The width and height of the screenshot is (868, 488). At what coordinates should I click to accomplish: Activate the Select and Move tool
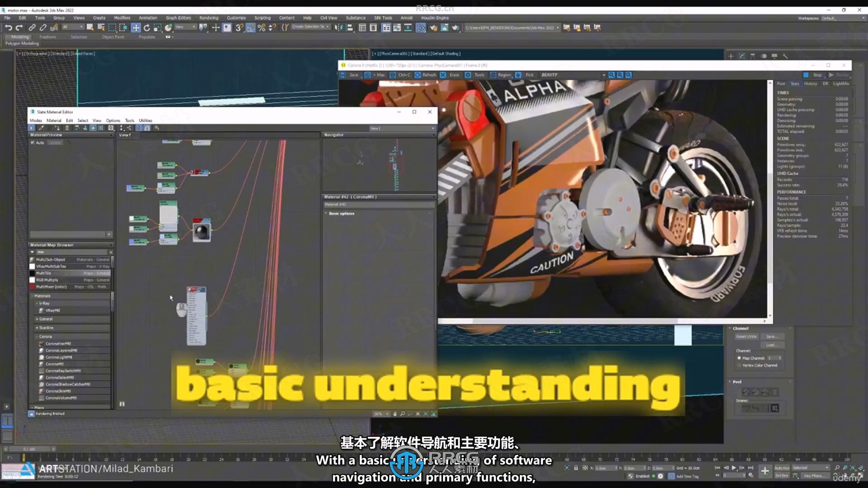(x=136, y=28)
